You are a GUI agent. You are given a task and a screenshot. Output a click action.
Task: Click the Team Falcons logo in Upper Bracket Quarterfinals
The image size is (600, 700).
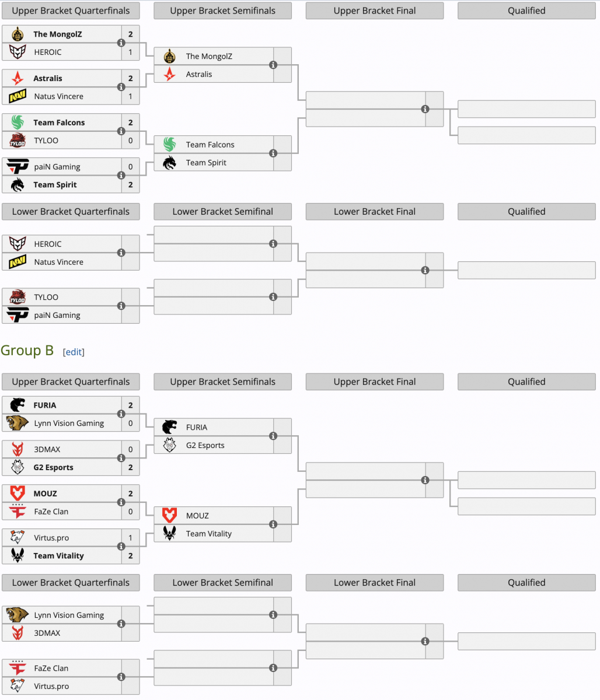tap(18, 123)
